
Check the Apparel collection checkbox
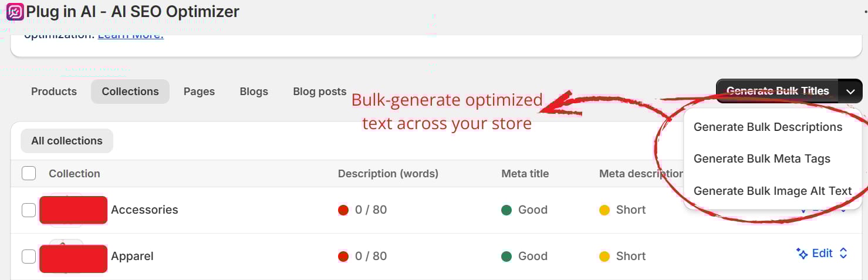tap(29, 256)
